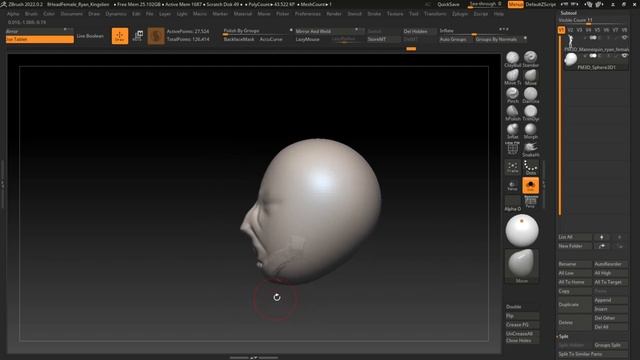This screenshot has height=360, width=640.
Task: Open the material preview swatch in toolbar
Action: pos(156,36)
